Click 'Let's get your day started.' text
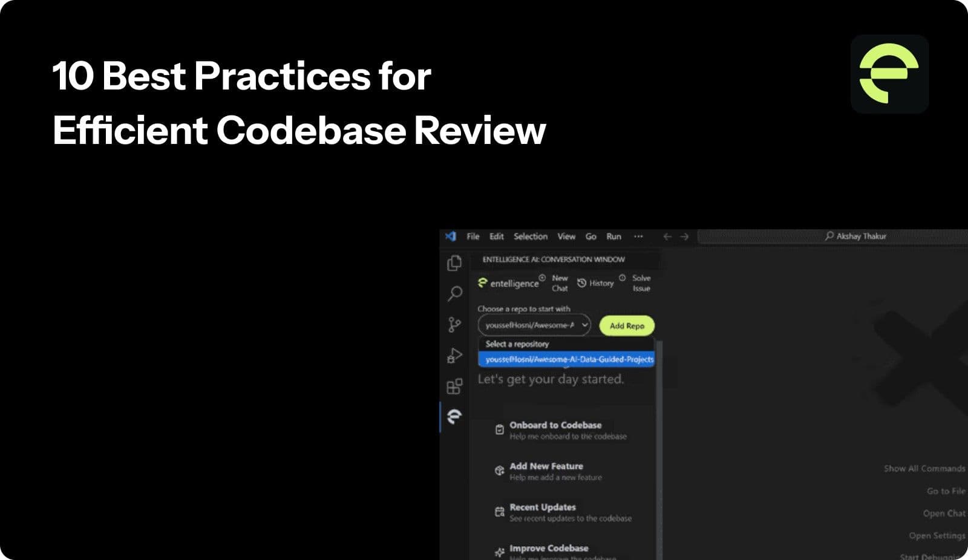 [551, 379]
